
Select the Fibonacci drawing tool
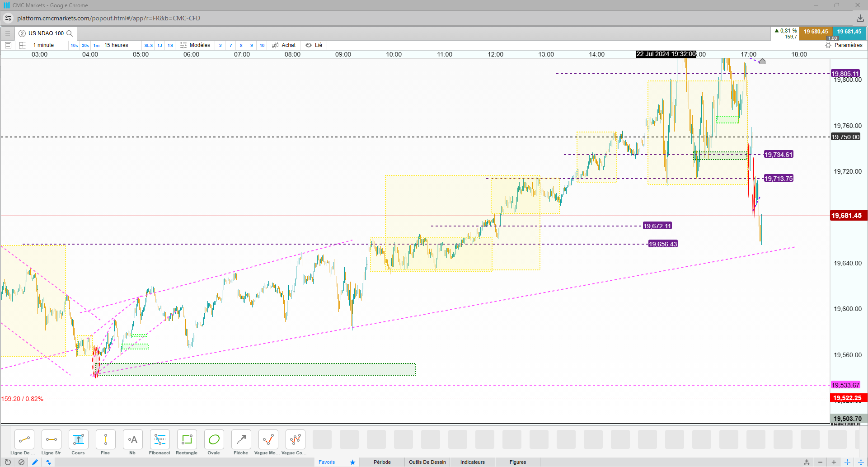pos(160,443)
